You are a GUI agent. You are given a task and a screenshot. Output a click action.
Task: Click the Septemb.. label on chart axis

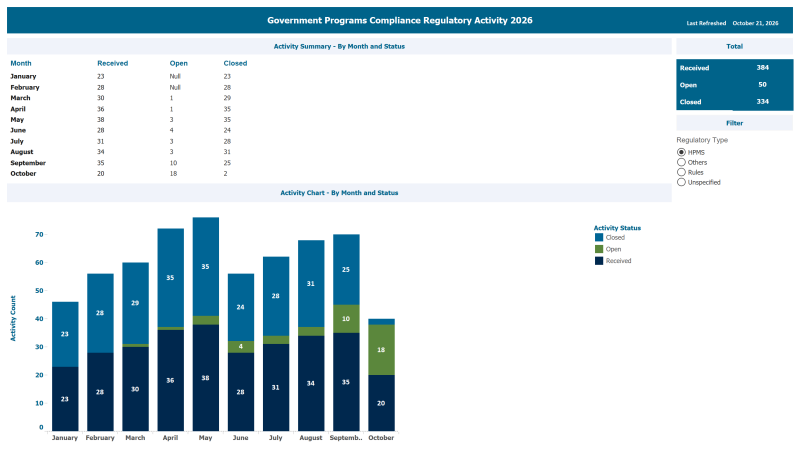click(346, 438)
